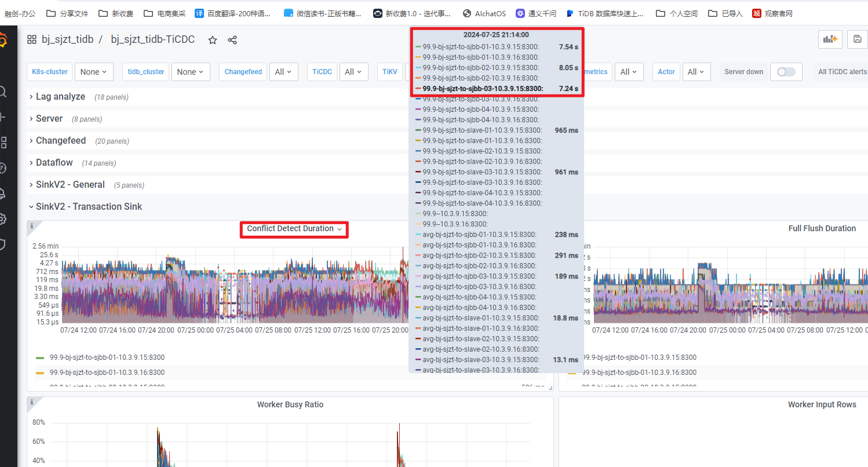Open the Configuration gear in sidebar

pyautogui.click(x=2, y=219)
